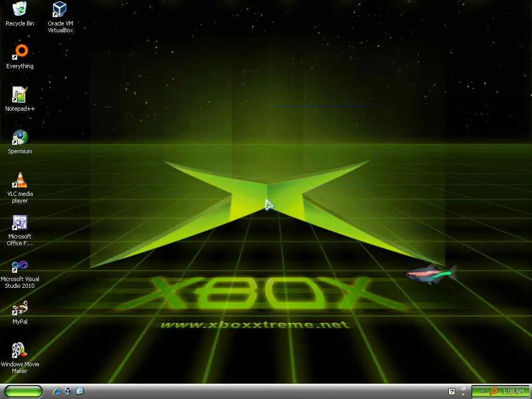This screenshot has height=399, width=532.
Task: Launch Oracle VM VirtualBox desktop shortcut
Action: (x=60, y=17)
